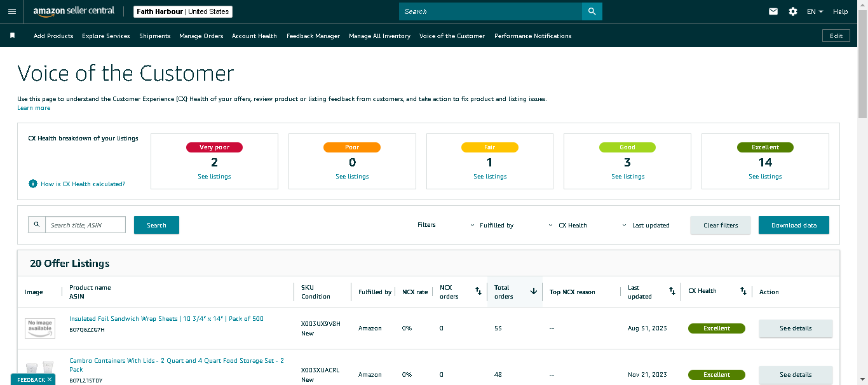Click the Edit button in nav bar
Screen dimensions: 868x385
(x=836, y=36)
